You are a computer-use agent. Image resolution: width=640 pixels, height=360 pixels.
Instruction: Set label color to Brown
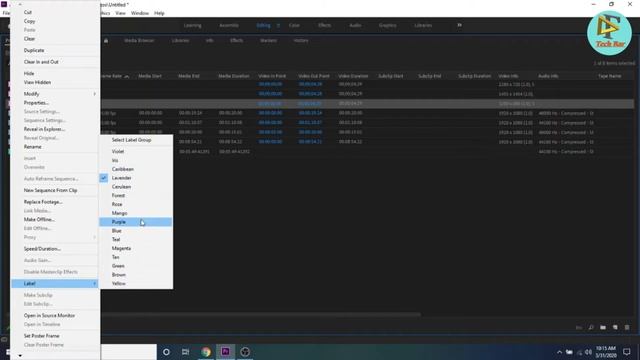[x=119, y=275]
